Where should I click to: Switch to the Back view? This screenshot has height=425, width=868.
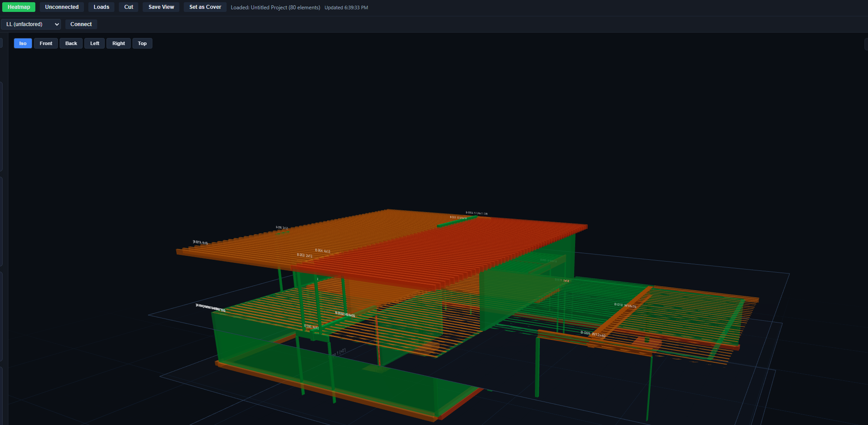coord(71,43)
